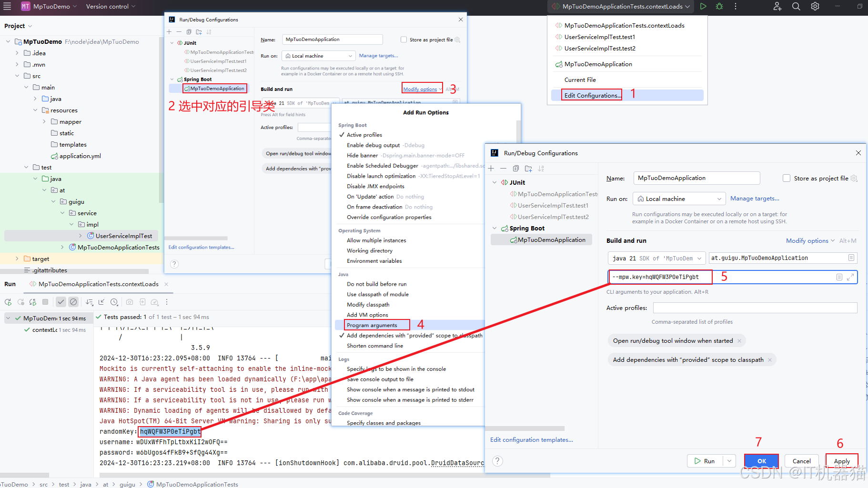Open Run on Local machine dropdown in front dialog
This screenshot has width=868, height=488.
pos(679,199)
